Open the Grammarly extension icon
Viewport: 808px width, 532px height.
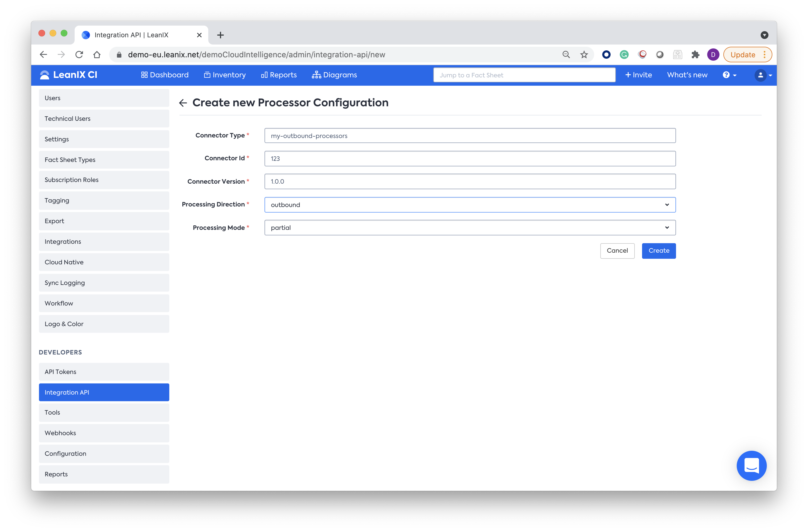(624, 55)
